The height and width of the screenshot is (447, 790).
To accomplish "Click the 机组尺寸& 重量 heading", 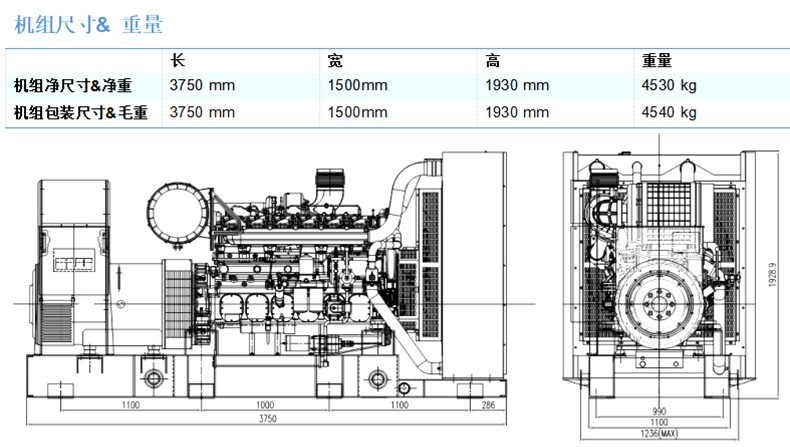I will (x=90, y=24).
